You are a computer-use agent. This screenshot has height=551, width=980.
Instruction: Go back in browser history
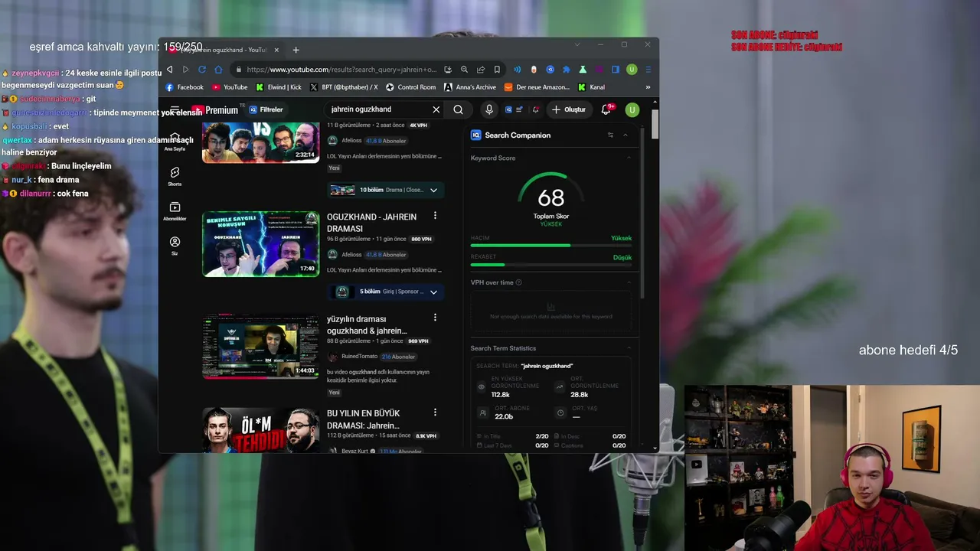point(169,70)
